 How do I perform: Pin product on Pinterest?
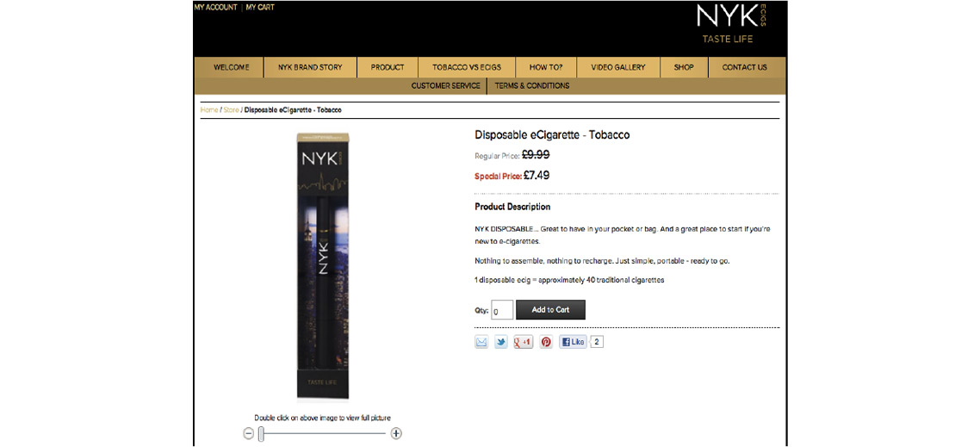click(x=546, y=342)
